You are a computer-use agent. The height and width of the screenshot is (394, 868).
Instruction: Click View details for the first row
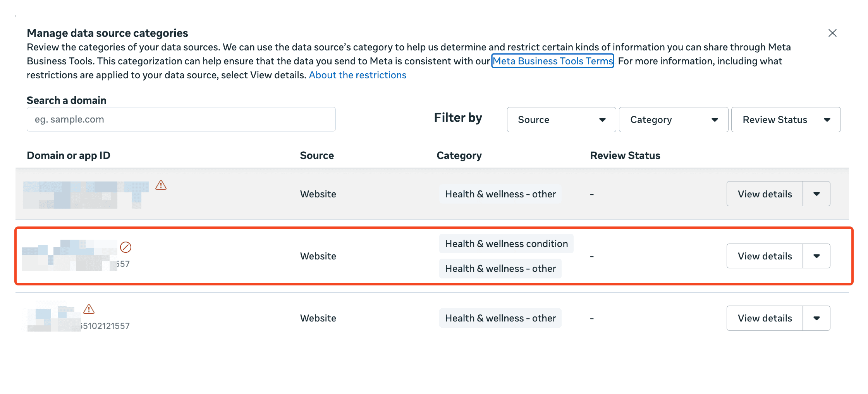[764, 194]
